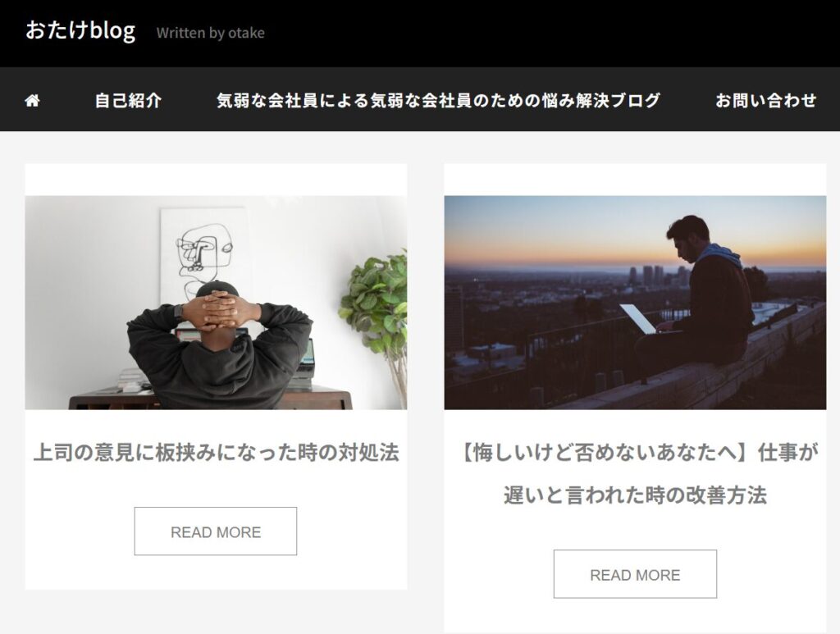Click the glowing laptop screen in rooftop photo
Image resolution: width=840 pixels, height=634 pixels.
(638, 318)
